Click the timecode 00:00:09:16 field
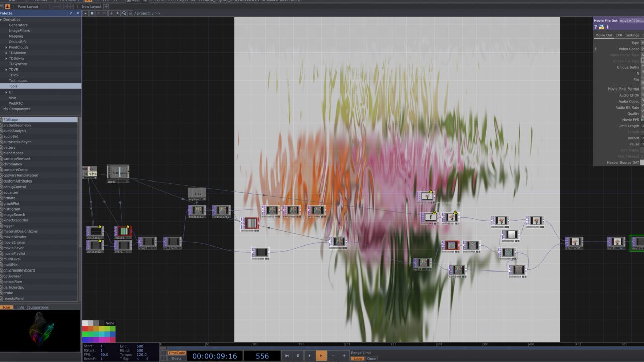The image size is (644, 362). [x=214, y=356]
